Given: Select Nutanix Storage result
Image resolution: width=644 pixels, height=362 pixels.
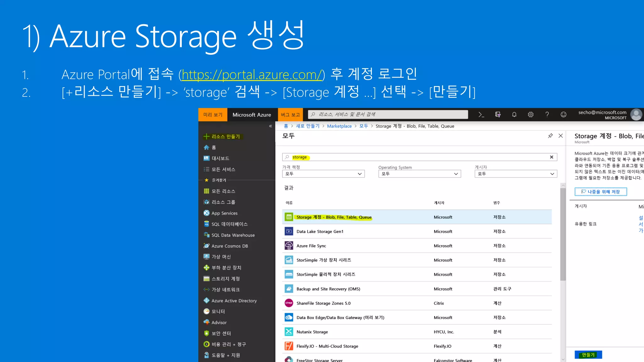Looking at the screenshot, I should [417, 332].
